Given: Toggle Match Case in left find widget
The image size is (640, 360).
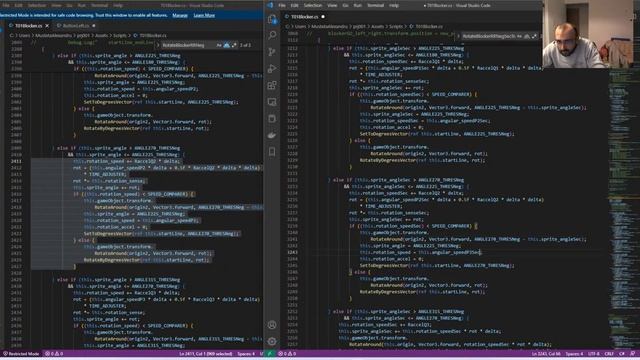Looking at the screenshot, I should (219, 45).
